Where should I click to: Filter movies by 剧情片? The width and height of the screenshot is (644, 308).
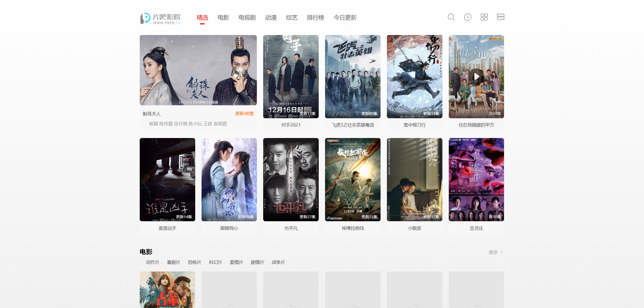257,262
